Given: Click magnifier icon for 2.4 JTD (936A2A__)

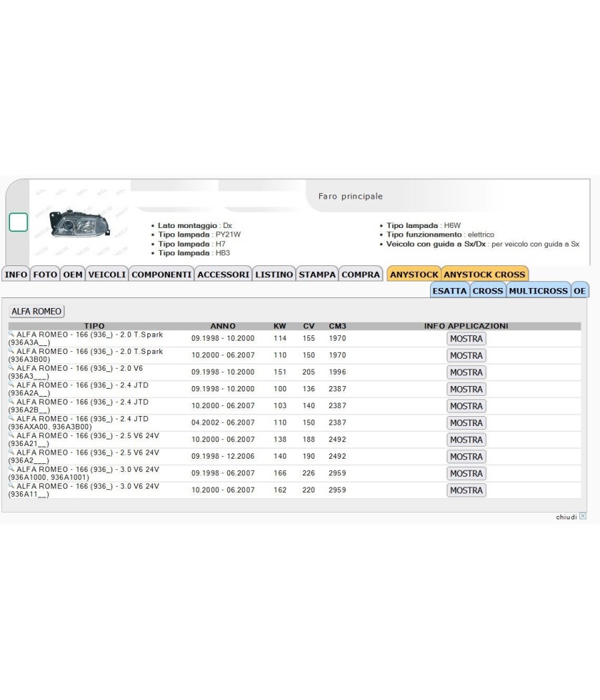Looking at the screenshot, I should [11, 385].
